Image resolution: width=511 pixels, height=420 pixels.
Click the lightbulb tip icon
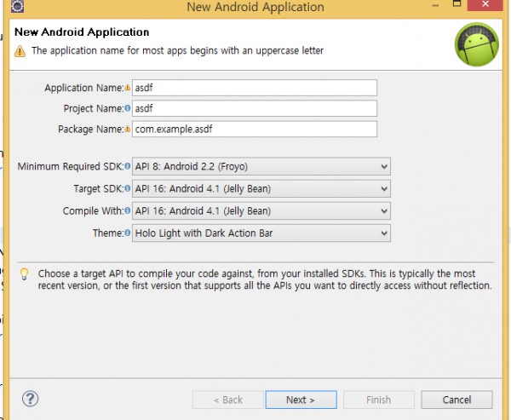click(25, 274)
